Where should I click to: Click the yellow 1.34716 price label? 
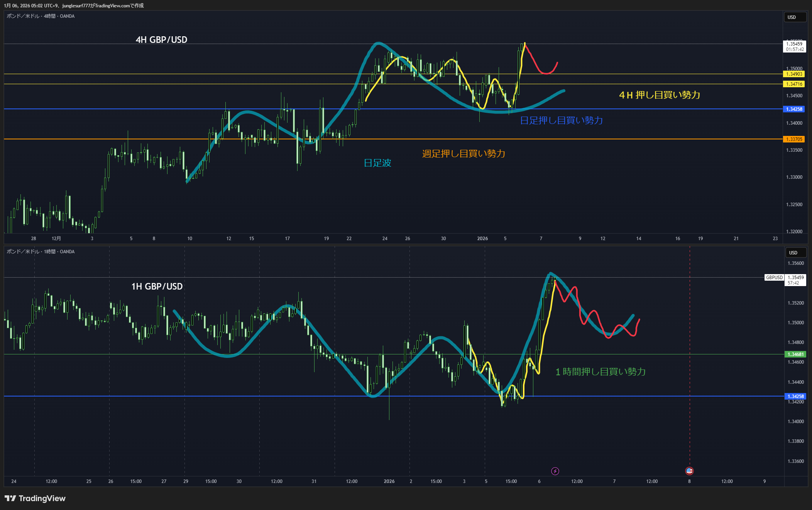click(794, 84)
